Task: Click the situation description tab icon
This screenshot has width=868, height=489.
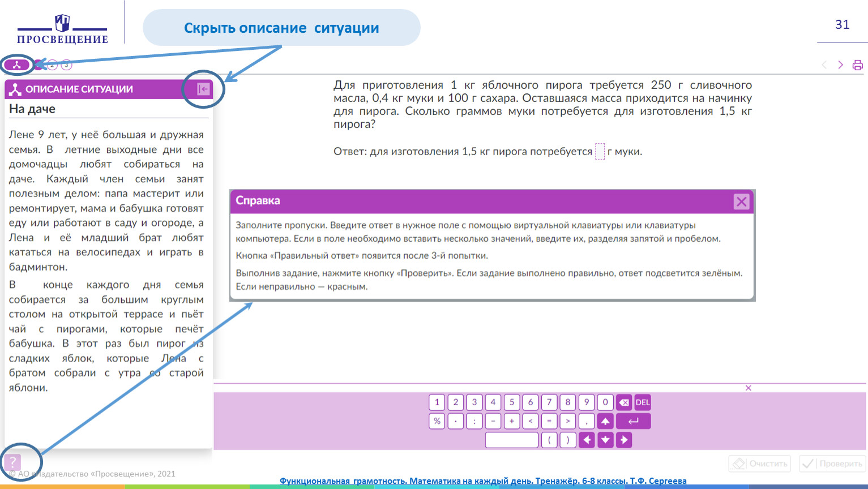Action: (16, 65)
